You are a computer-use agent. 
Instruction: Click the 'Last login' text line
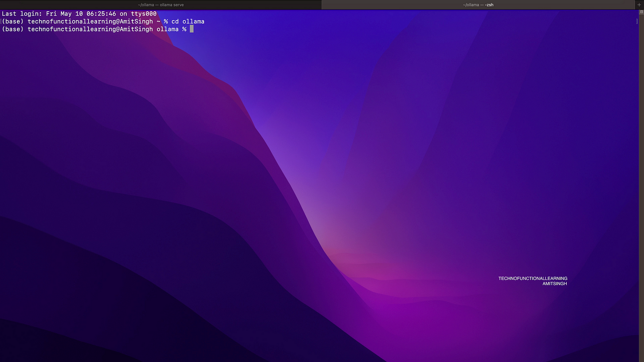click(79, 14)
